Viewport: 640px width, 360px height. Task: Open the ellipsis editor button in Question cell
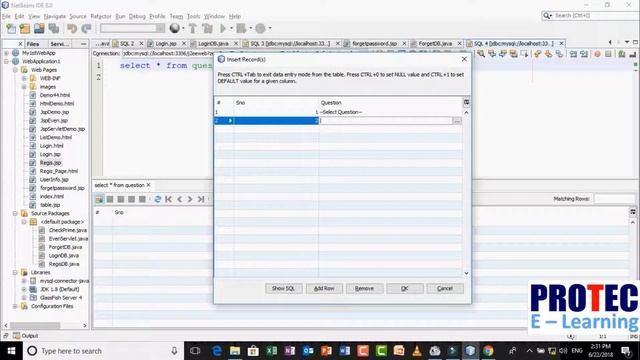(x=457, y=121)
